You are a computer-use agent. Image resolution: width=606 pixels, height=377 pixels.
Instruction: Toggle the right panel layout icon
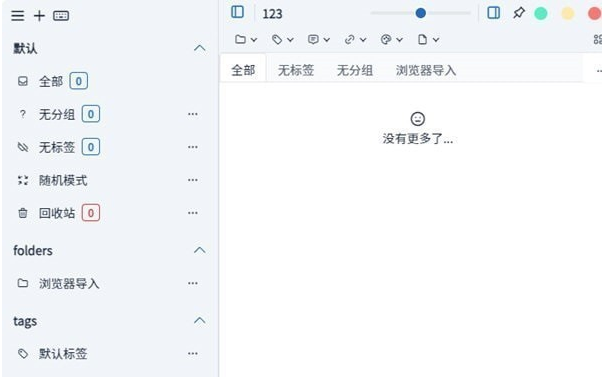pyautogui.click(x=494, y=13)
